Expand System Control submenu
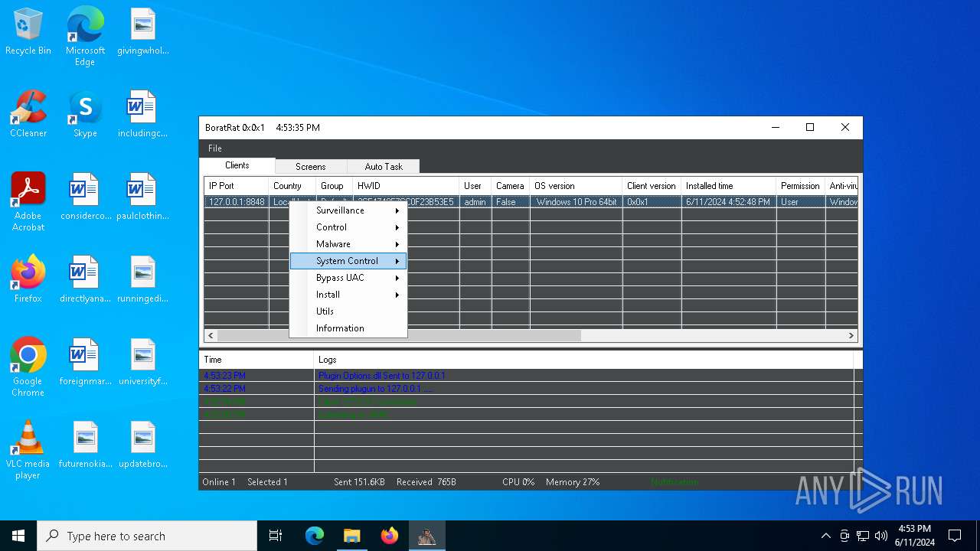Screen dimensions: 980x551 pyautogui.click(x=348, y=261)
